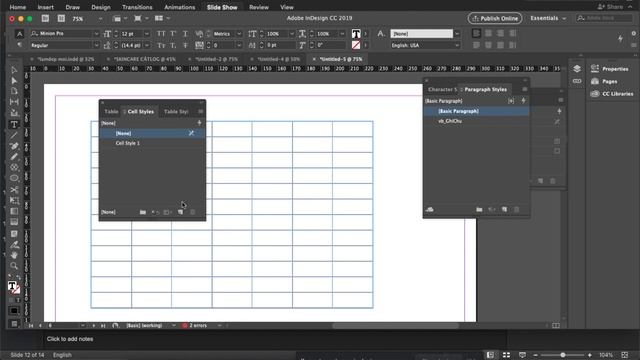Select the Type tool in toolbox
The image size is (640, 360).
point(14,124)
